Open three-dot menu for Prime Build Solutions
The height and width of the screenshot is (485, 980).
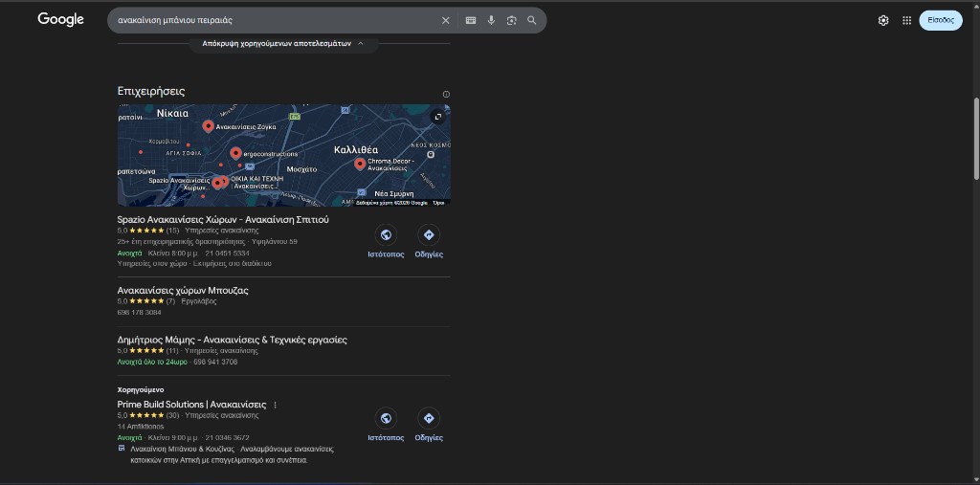(x=275, y=405)
